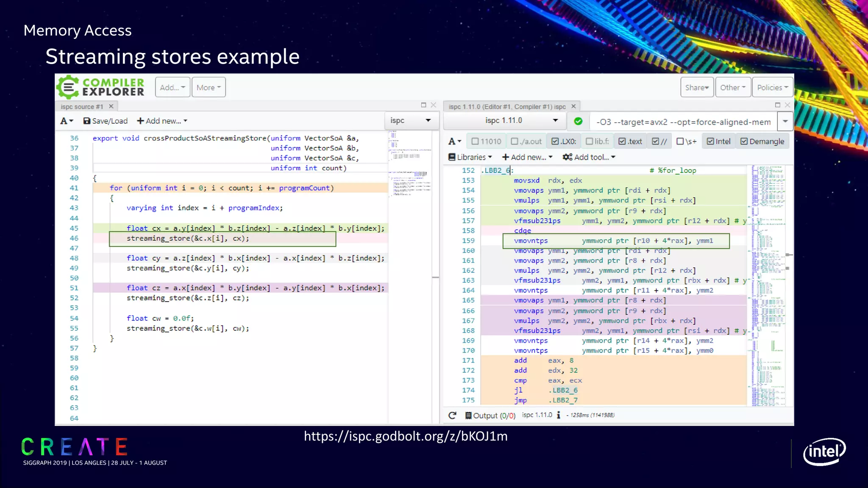Click the .LBB2_6 jump target on line 174

(x=563, y=390)
